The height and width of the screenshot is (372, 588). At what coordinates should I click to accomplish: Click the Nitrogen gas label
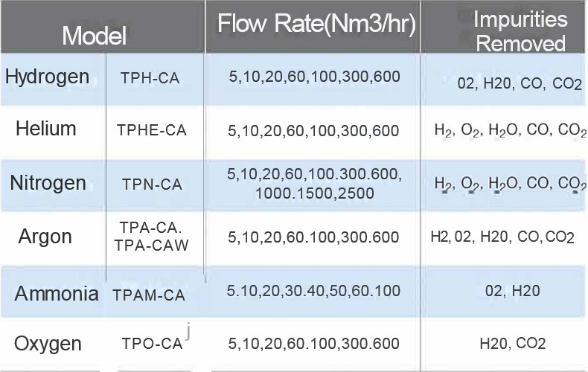48,183
